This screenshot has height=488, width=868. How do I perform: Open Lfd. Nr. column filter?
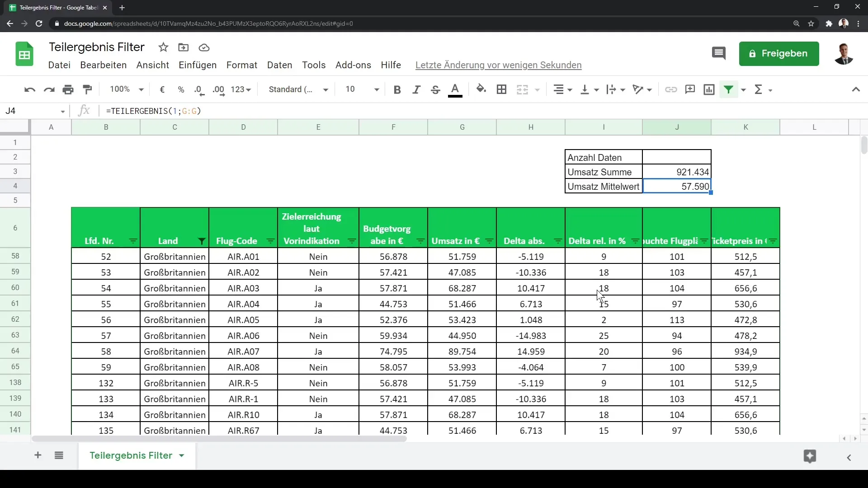point(133,241)
